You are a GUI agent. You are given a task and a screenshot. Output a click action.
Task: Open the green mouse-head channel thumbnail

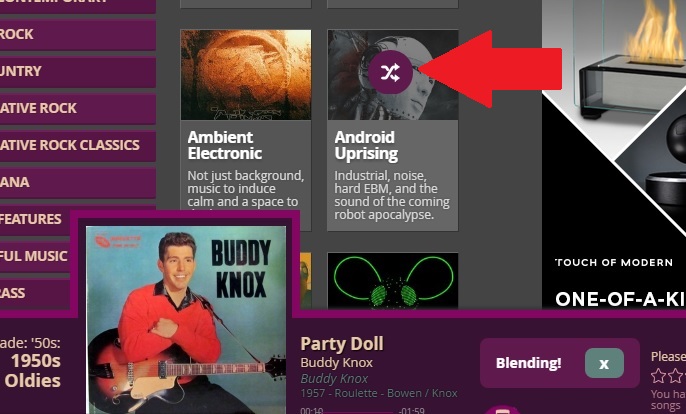(393, 281)
